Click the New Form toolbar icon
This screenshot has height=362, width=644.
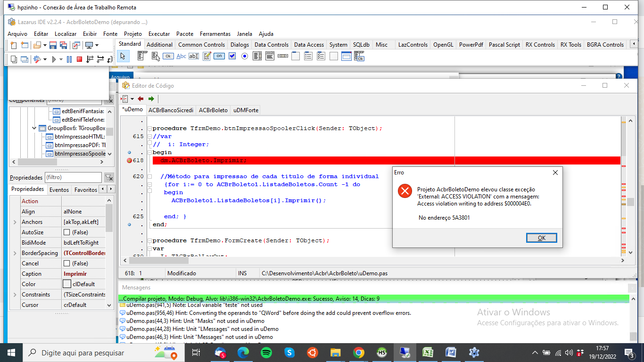pyautogui.click(x=25, y=45)
